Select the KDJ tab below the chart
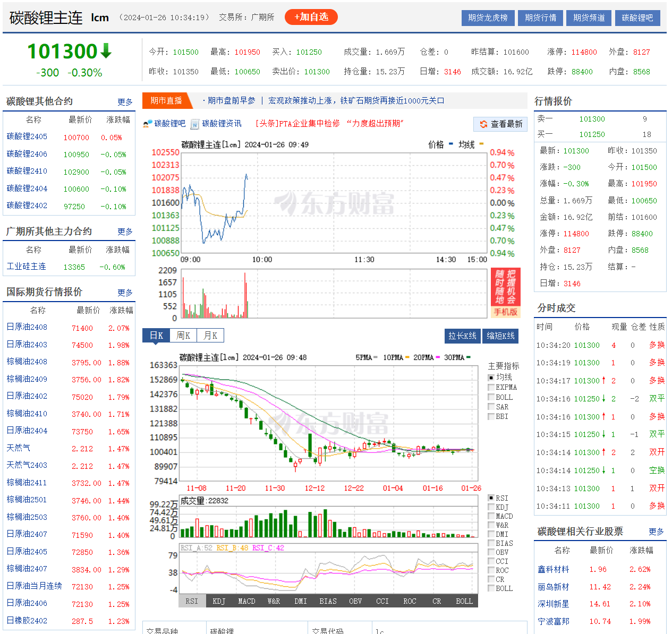The image size is (672, 634). [219, 601]
